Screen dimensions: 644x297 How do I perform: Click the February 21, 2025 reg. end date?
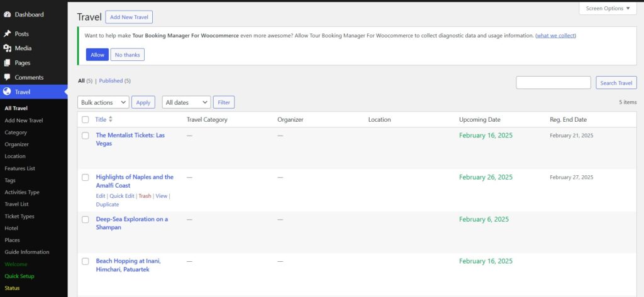pyautogui.click(x=571, y=136)
